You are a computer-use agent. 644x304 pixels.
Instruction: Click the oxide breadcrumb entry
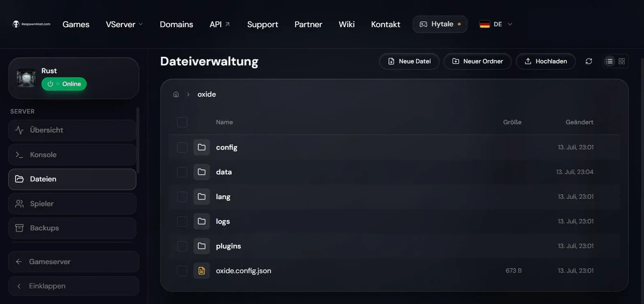[207, 94]
